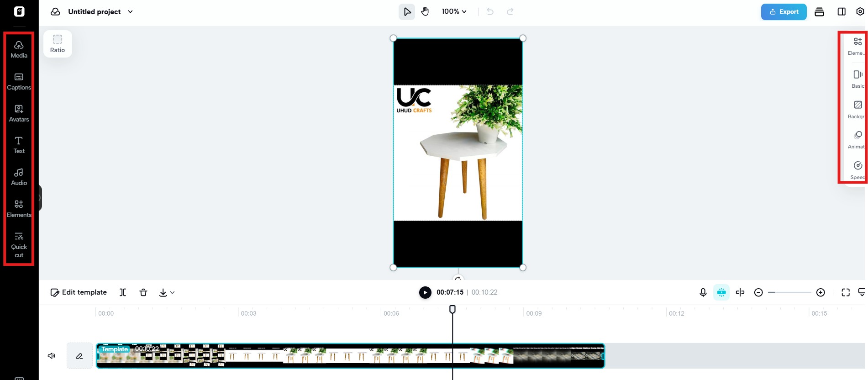Expand the Untitled project dropdown
Viewport: 868px width, 380px height.
point(130,11)
